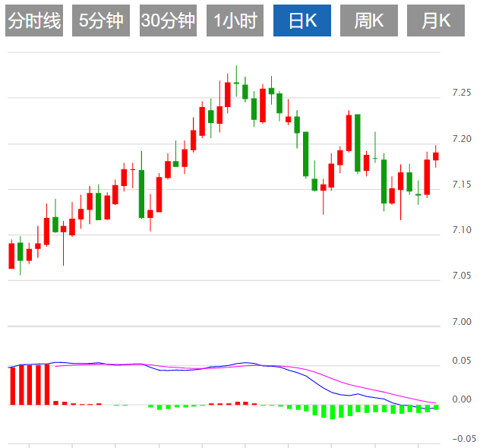
Task: Click the 7.05 price axis label
Action: (x=462, y=276)
